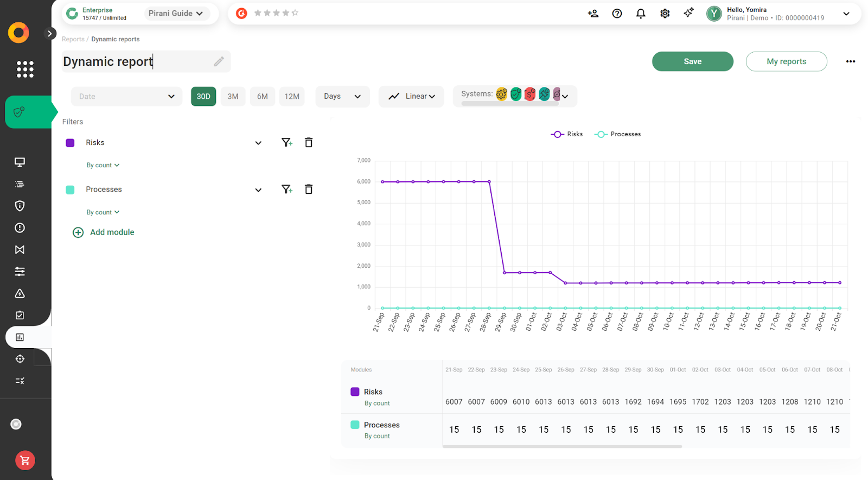Click the Save button
The width and height of the screenshot is (868, 480).
[x=692, y=61]
